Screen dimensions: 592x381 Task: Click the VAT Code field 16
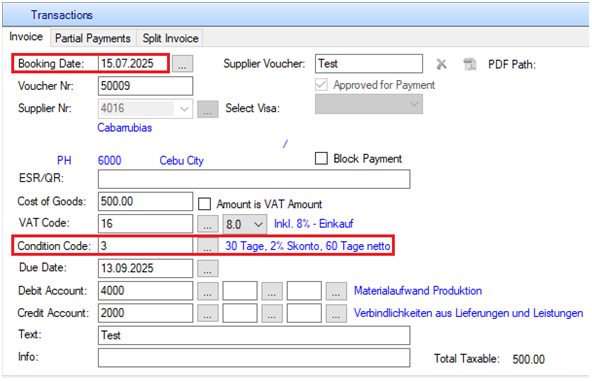pyautogui.click(x=145, y=224)
